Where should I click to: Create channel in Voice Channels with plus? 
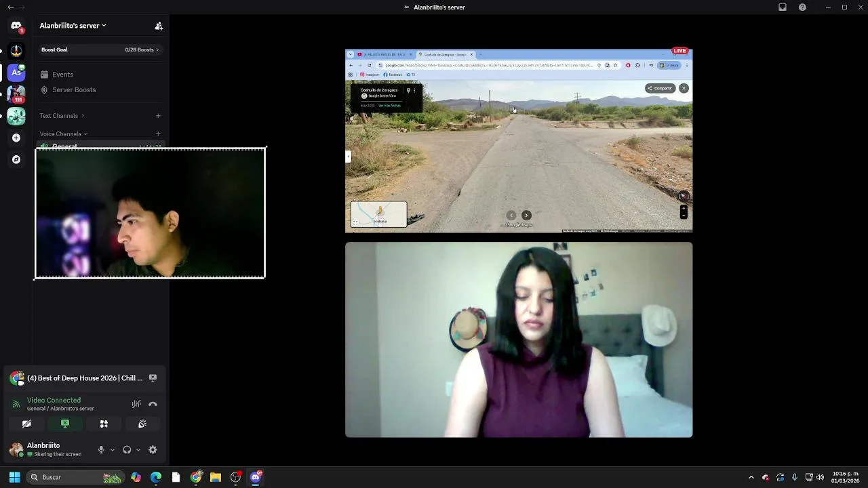[158, 134]
